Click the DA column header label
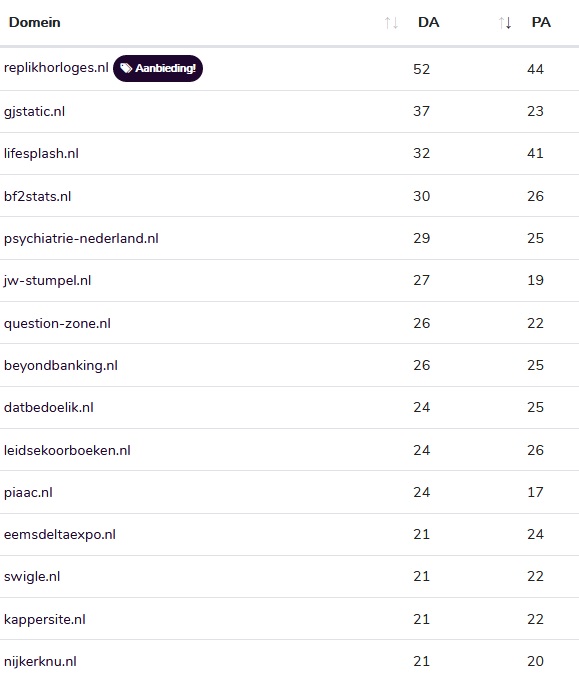Viewport: 579px width, 676px height. point(429,22)
